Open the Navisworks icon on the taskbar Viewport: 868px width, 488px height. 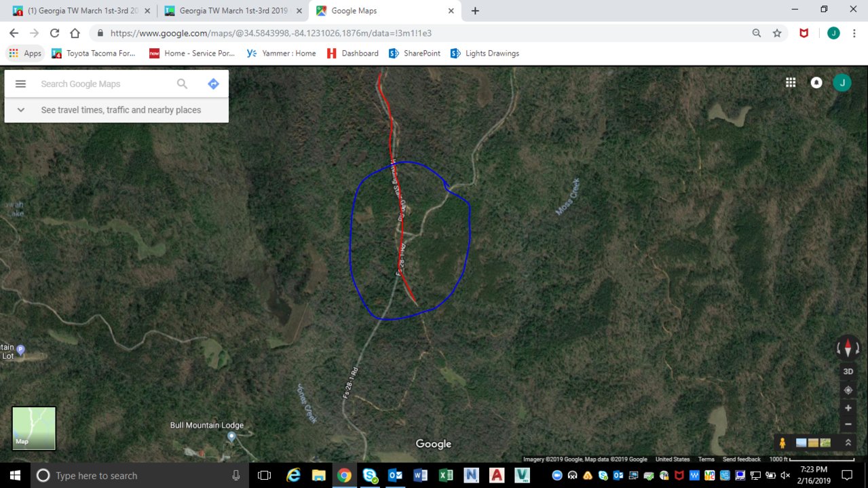point(471,475)
